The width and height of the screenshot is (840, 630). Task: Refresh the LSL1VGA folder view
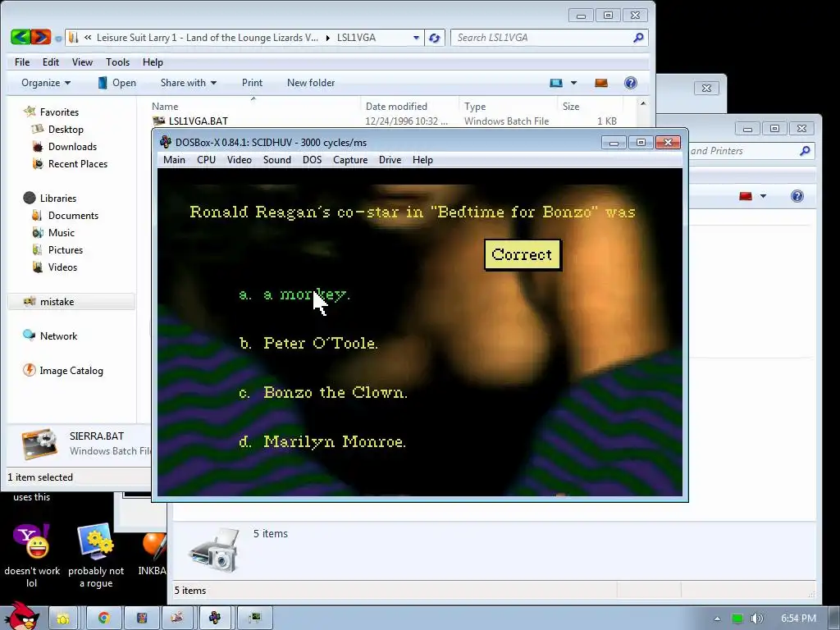pos(435,38)
